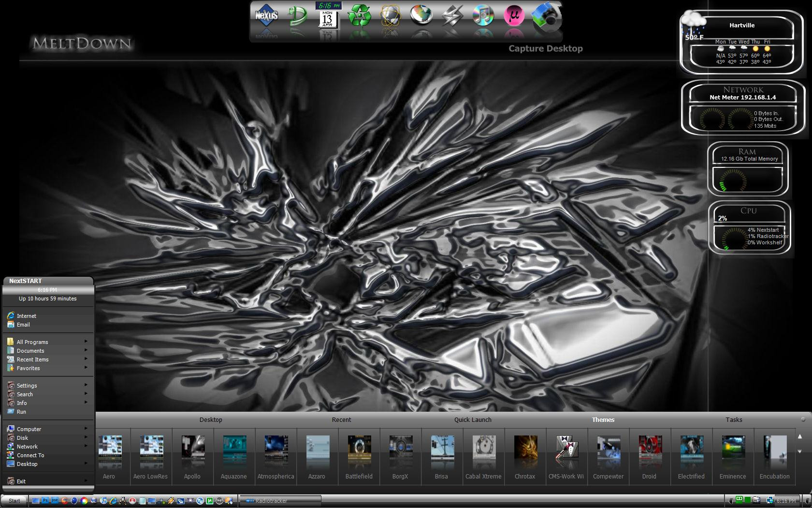Click the Start button on taskbar

pos(14,501)
